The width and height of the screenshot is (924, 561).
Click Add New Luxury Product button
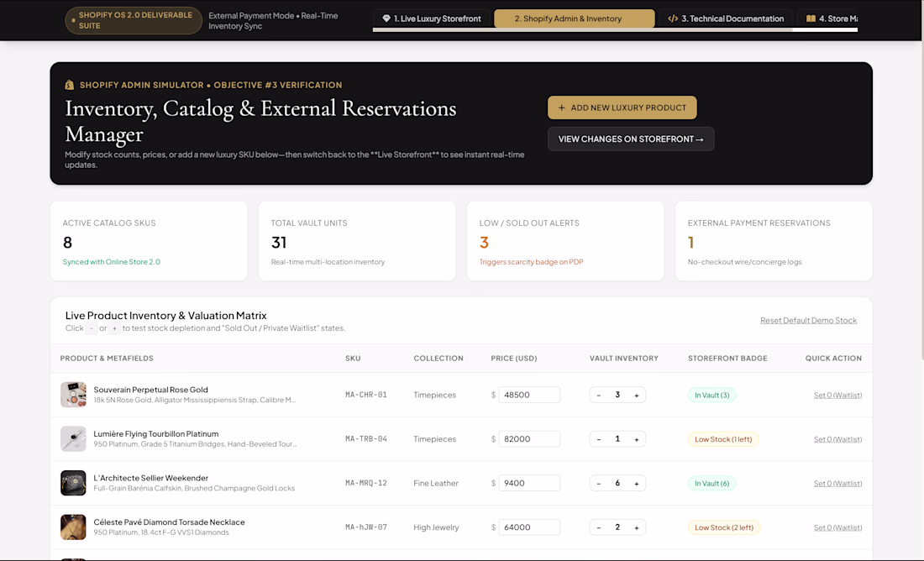(x=622, y=107)
